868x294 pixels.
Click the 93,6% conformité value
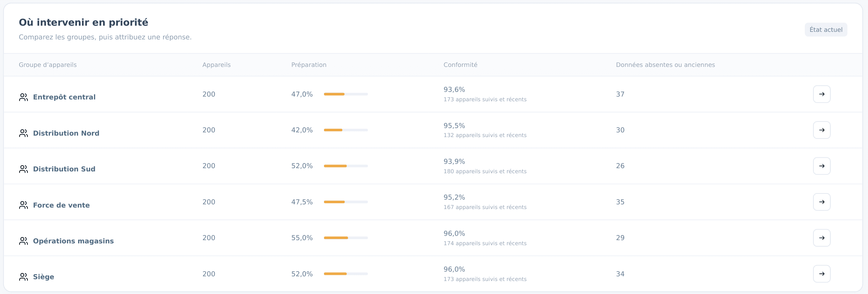point(454,90)
